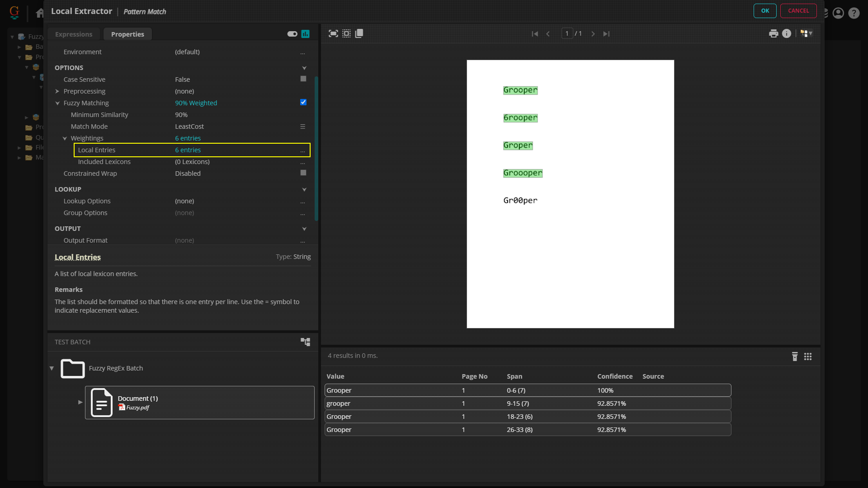Screen dimensions: 868x488
Task: Click the print icon in document viewer
Action: [x=774, y=33]
